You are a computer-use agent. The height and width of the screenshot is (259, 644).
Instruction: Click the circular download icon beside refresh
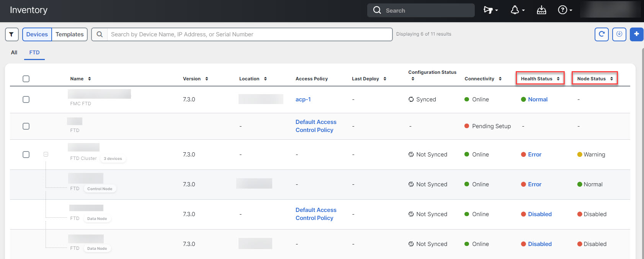(x=619, y=34)
